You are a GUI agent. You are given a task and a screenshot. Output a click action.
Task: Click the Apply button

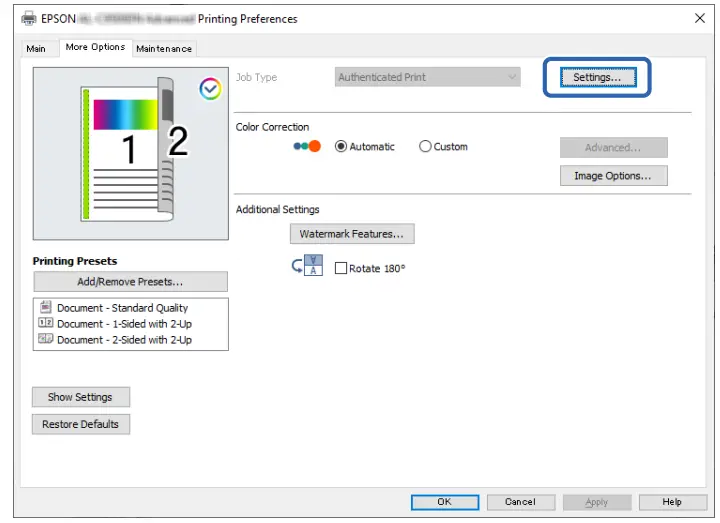(597, 502)
